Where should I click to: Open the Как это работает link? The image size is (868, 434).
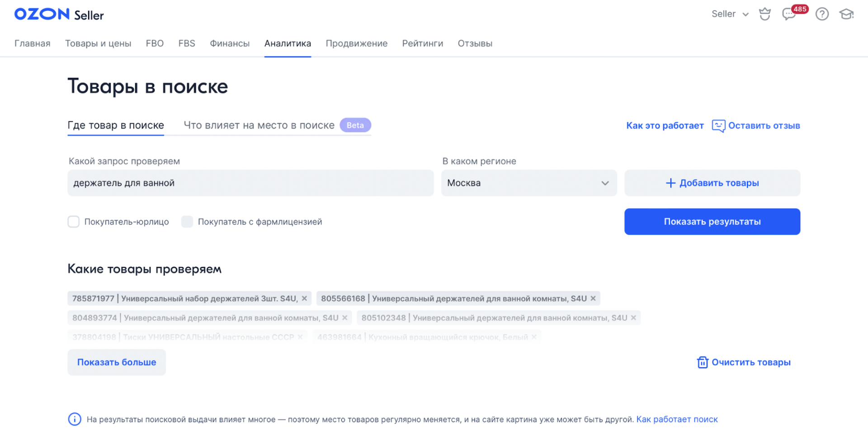665,126
